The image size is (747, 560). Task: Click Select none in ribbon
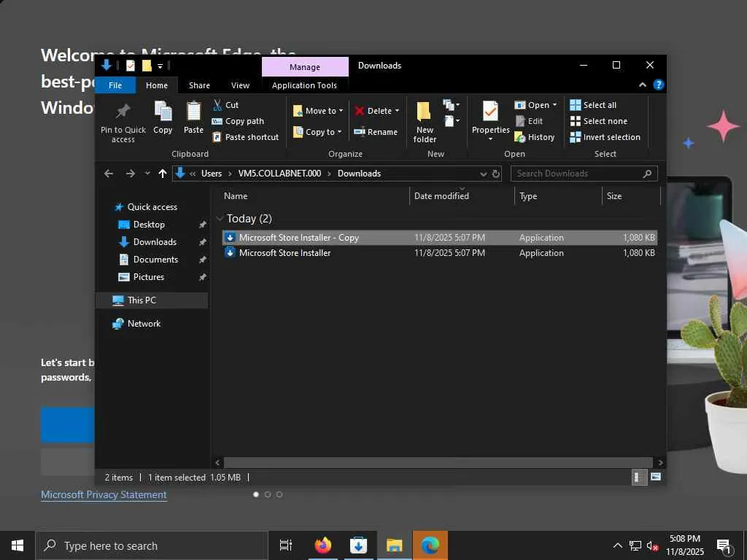[x=599, y=121]
